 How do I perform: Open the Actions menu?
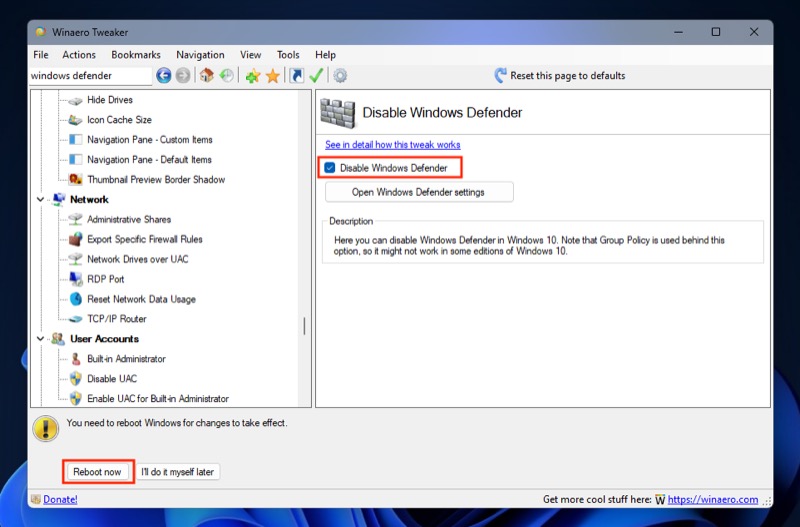79,55
